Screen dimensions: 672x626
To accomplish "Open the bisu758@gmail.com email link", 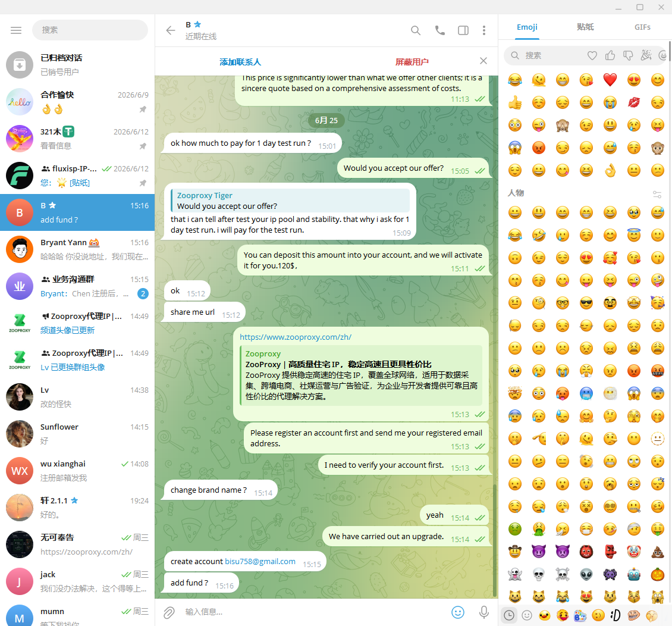I will click(260, 561).
